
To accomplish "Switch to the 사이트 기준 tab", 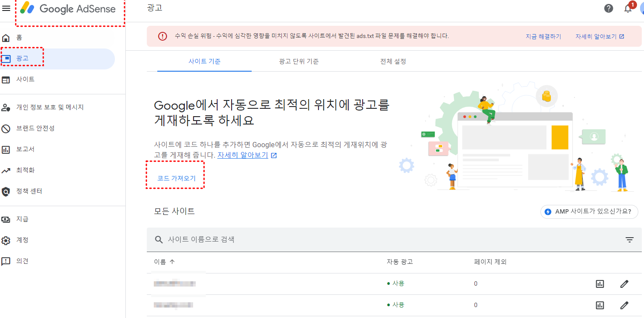I will click(204, 62).
